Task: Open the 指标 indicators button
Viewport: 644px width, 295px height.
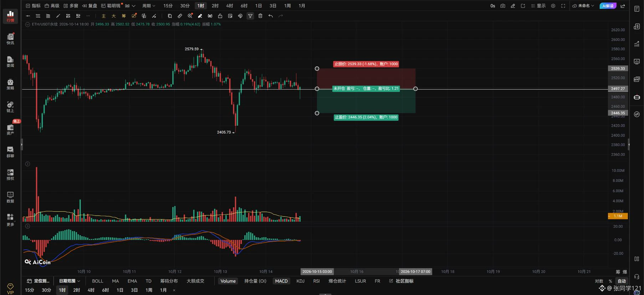Action: point(33,6)
